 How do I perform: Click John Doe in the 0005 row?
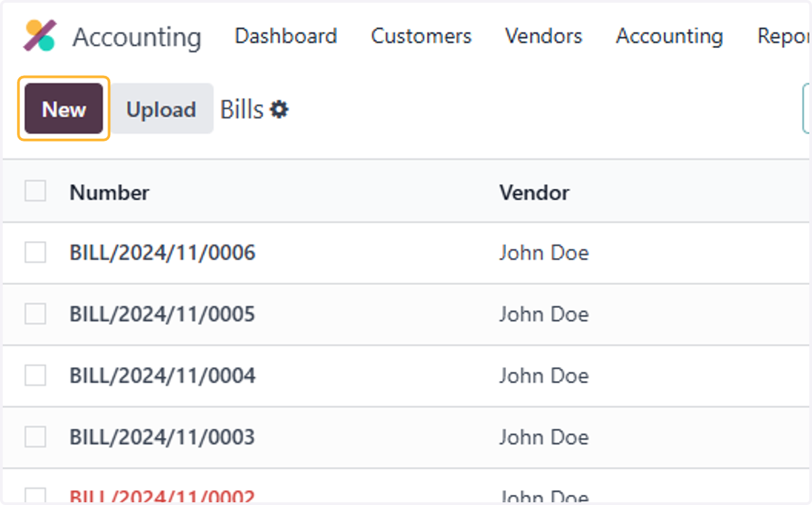pos(544,314)
